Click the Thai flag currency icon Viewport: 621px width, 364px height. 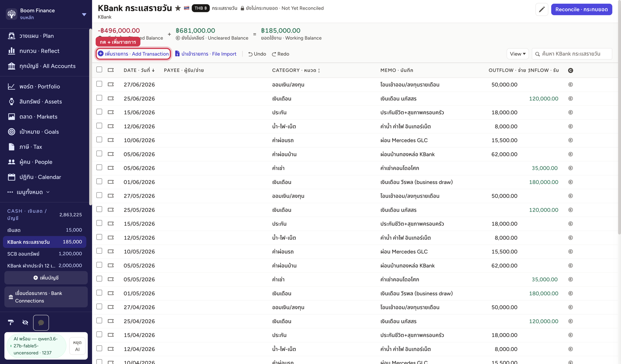pos(187,8)
